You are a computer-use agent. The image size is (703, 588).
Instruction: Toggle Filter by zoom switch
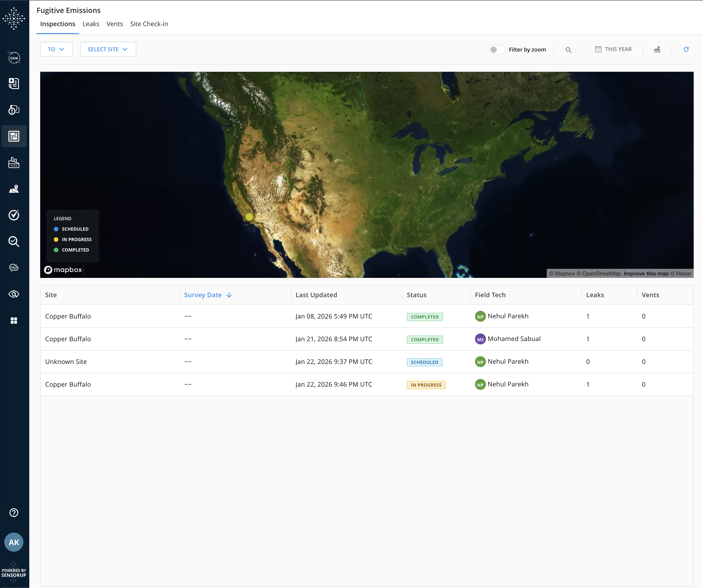click(497, 49)
